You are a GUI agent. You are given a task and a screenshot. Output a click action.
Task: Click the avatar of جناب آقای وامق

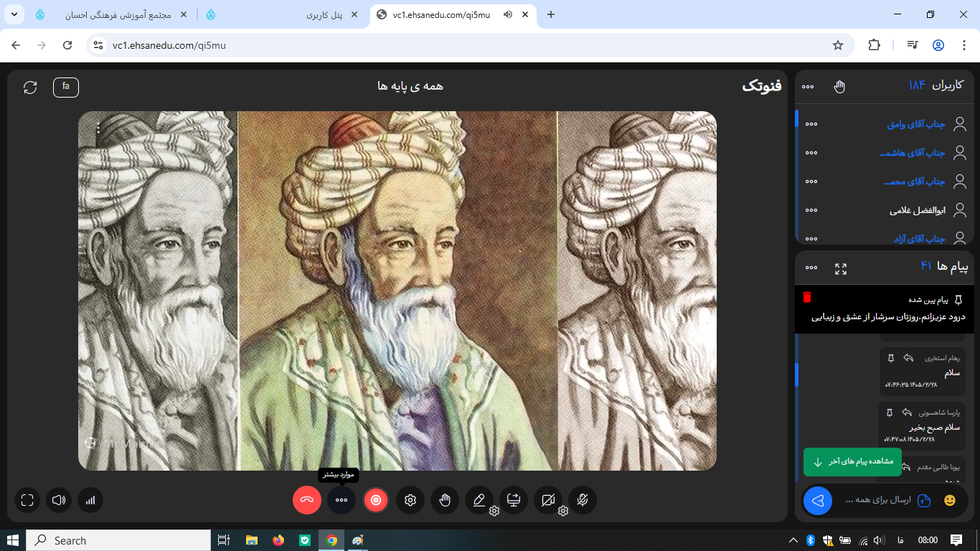tap(959, 124)
